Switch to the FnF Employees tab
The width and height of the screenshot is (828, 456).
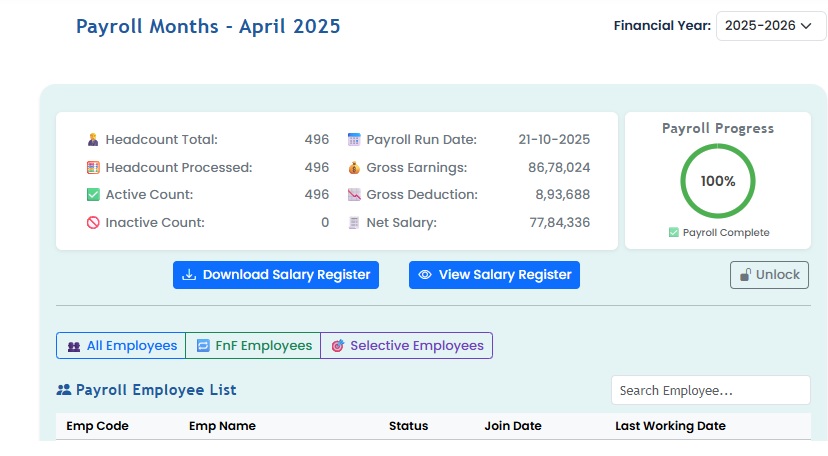pyautogui.click(x=253, y=346)
